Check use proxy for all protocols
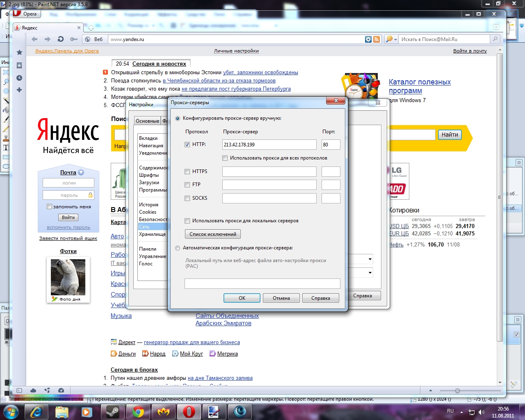 click(x=225, y=158)
